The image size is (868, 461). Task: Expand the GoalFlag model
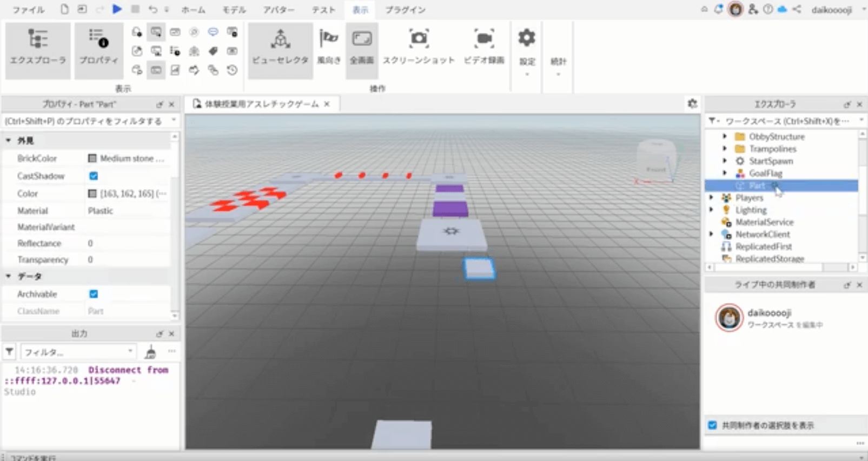[725, 173]
